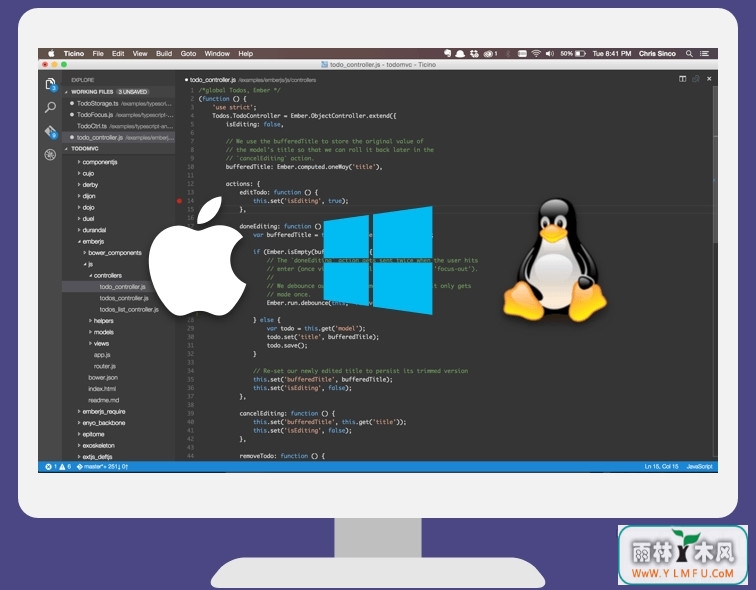Click the Evernote elephant menu bar icon
Viewport: 756px width, 590px height.
point(447,54)
